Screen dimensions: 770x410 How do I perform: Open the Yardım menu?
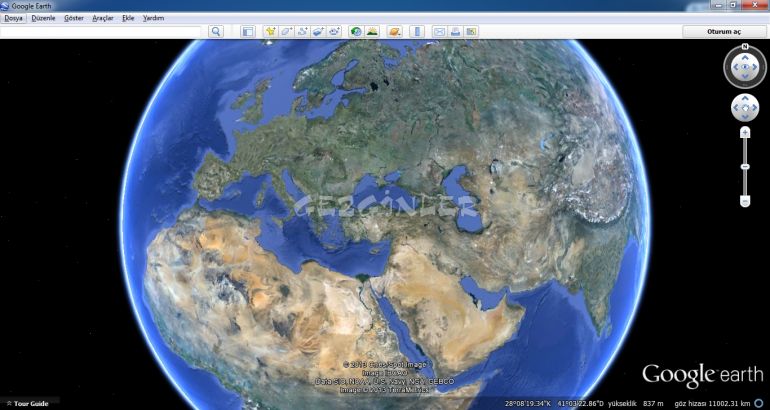(153, 18)
